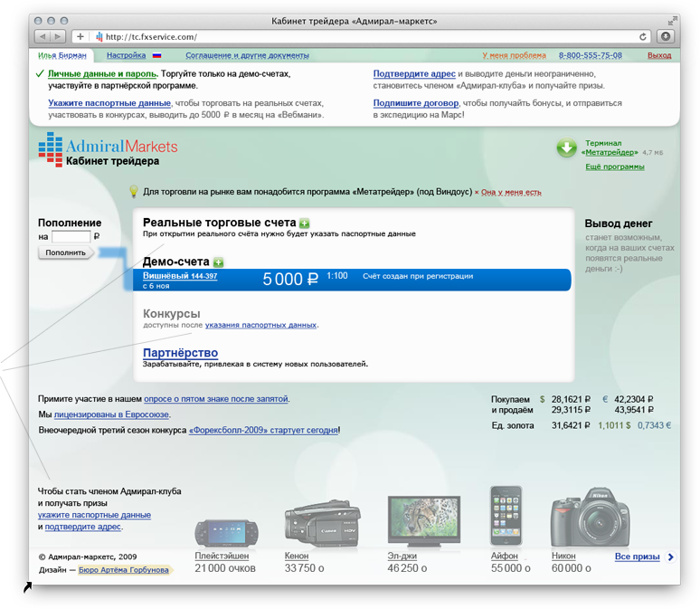Click into the Пополнение amount field
This screenshot has height=609, width=700.
71,237
